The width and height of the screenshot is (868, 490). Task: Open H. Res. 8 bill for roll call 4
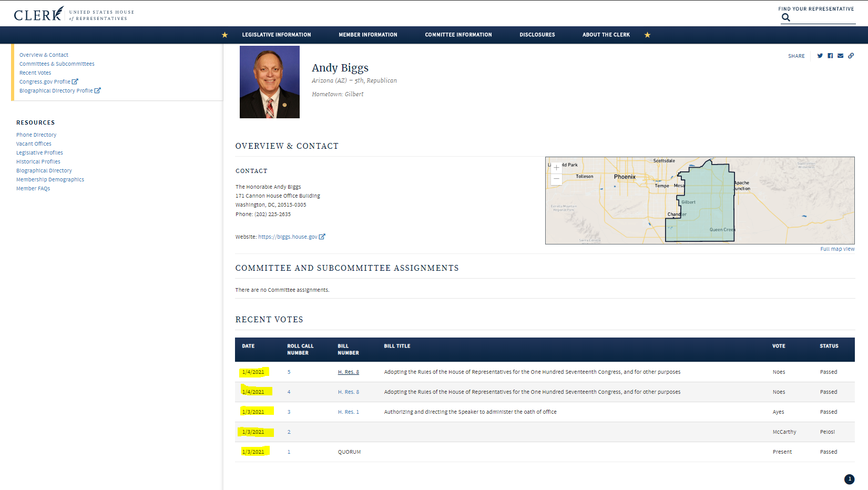[349, 392]
